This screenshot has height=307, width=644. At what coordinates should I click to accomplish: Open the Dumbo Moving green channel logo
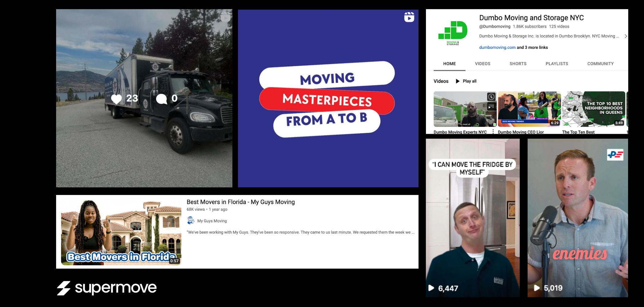point(453,33)
